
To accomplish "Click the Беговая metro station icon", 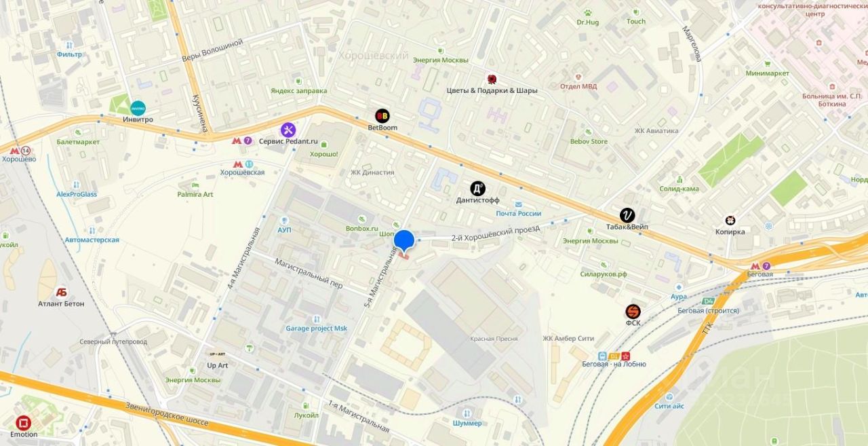I will pos(761,266).
